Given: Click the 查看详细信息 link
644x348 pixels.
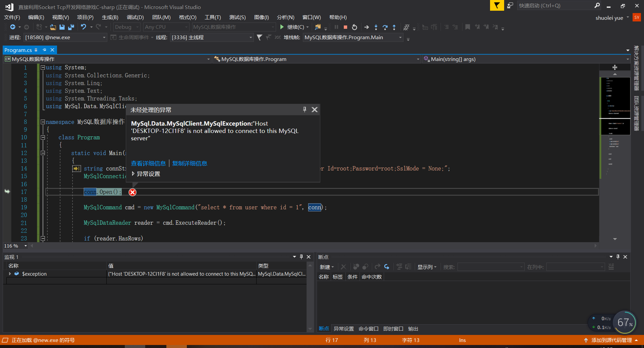Looking at the screenshot, I should pos(148,163).
